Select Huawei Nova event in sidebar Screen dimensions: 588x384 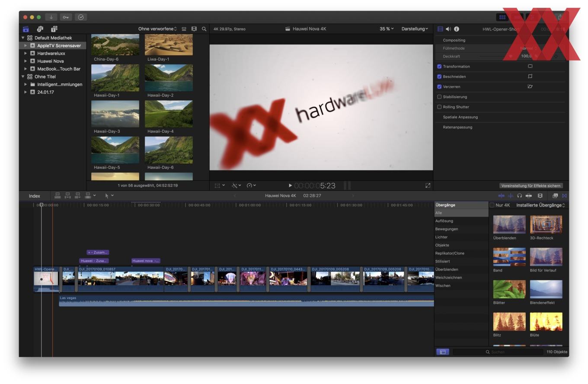pyautogui.click(x=51, y=61)
